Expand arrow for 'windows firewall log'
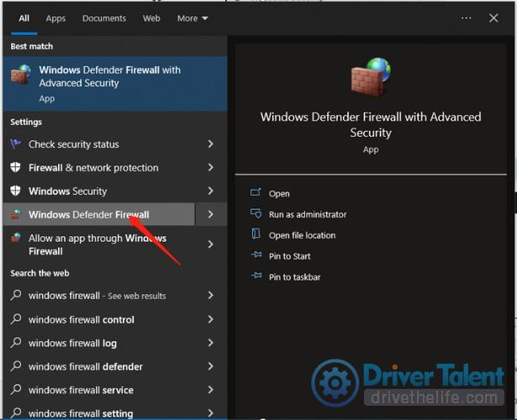 point(211,343)
